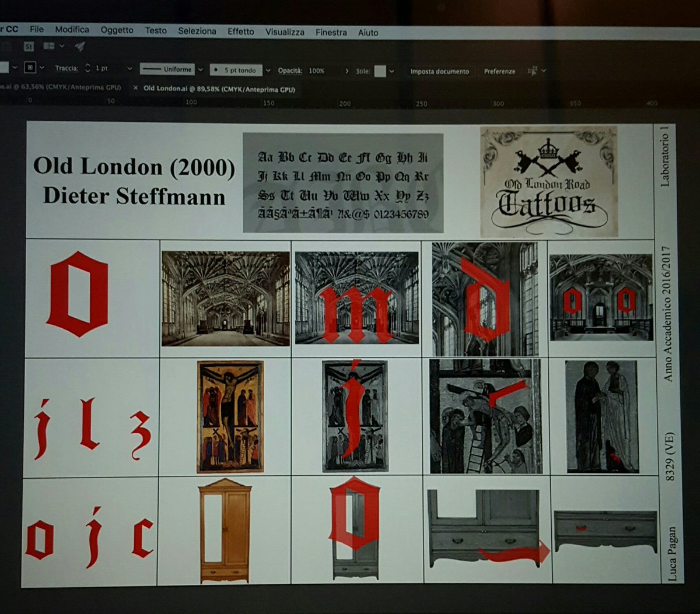The image size is (700, 614).
Task: Select the alphabet specimen gray panel
Action: click(343, 183)
